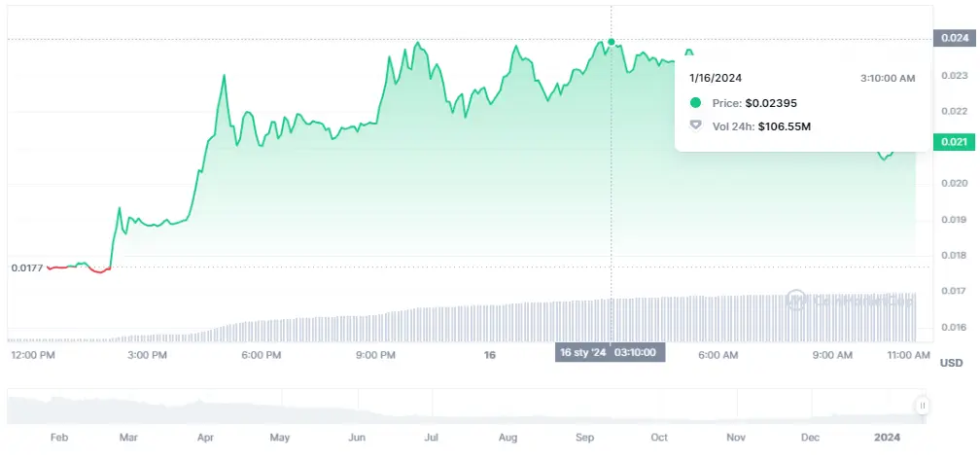Screen dimensions: 980x463
Task: Click Jul in the range navigator
Action: [x=429, y=438]
